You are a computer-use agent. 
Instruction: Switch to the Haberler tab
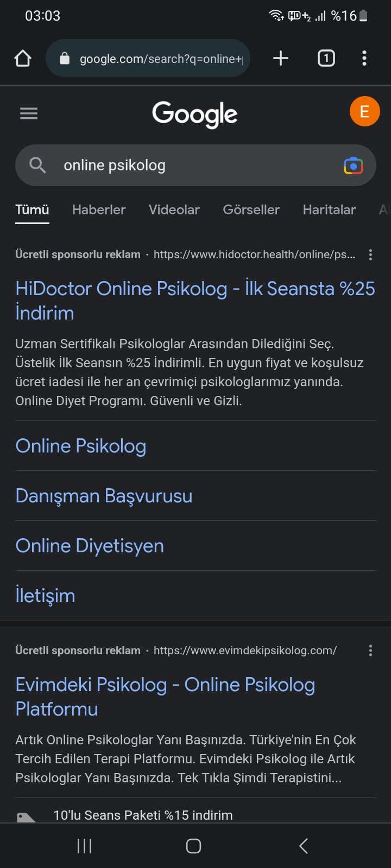(99, 210)
